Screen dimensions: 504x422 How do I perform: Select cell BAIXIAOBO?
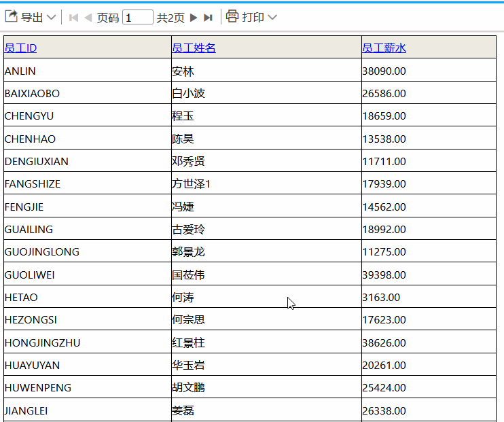point(88,92)
